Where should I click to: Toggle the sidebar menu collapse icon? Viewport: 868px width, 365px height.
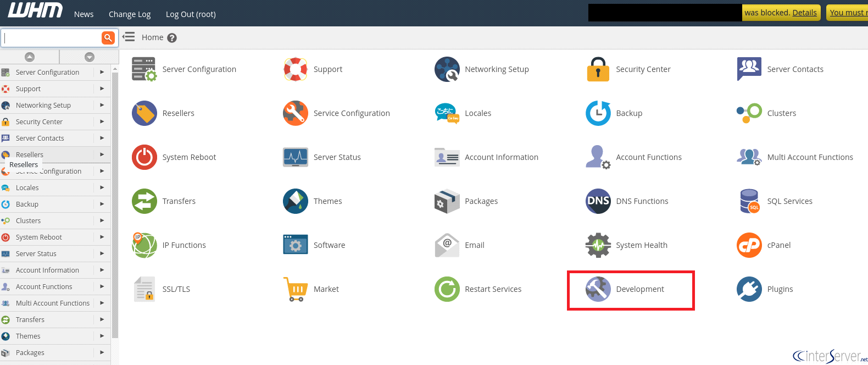tap(129, 37)
